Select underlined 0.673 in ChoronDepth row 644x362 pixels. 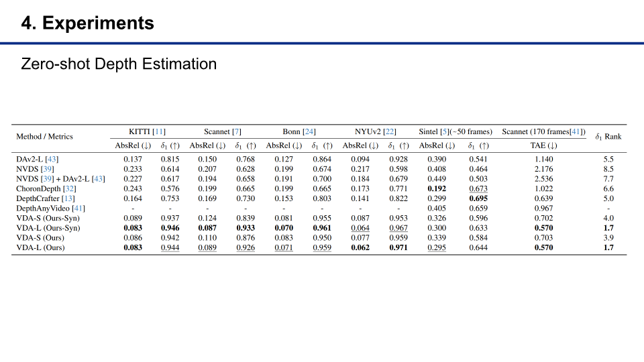(x=478, y=188)
